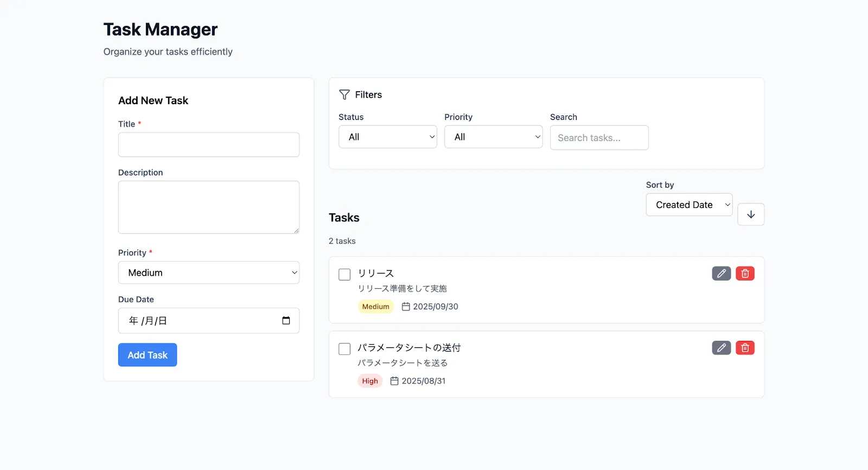
Task: Click the High priority badge
Action: 370,381
